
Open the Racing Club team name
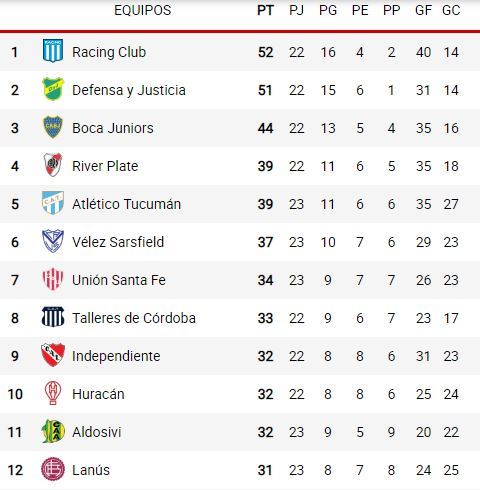click(109, 52)
